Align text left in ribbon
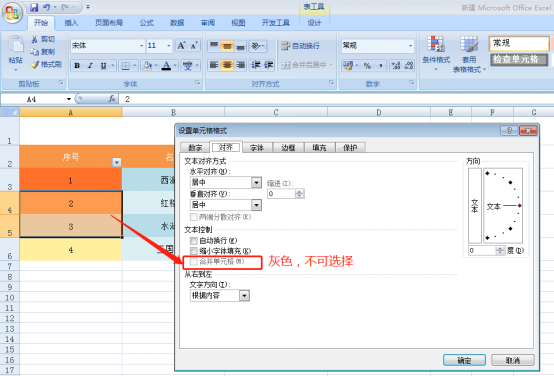Image resolution: width=554 pixels, height=376 pixels. click(x=214, y=65)
